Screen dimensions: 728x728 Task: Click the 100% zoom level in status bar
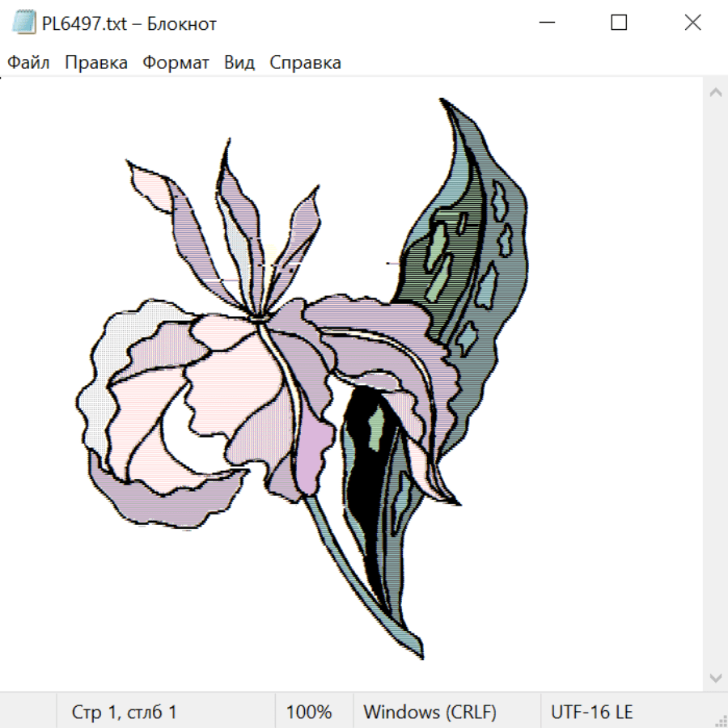(x=309, y=713)
